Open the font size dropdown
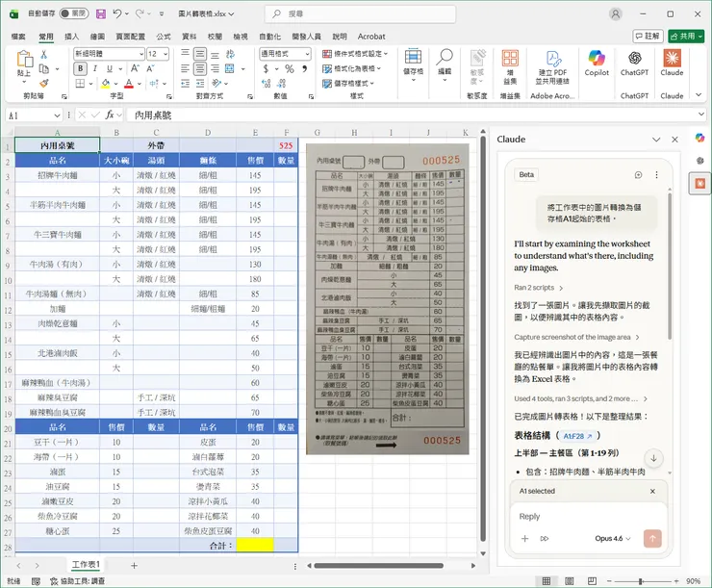 click(x=165, y=54)
